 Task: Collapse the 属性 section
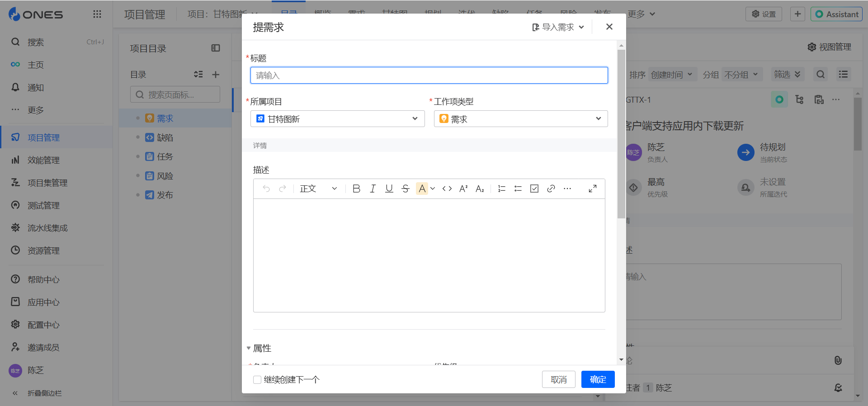pos(249,348)
